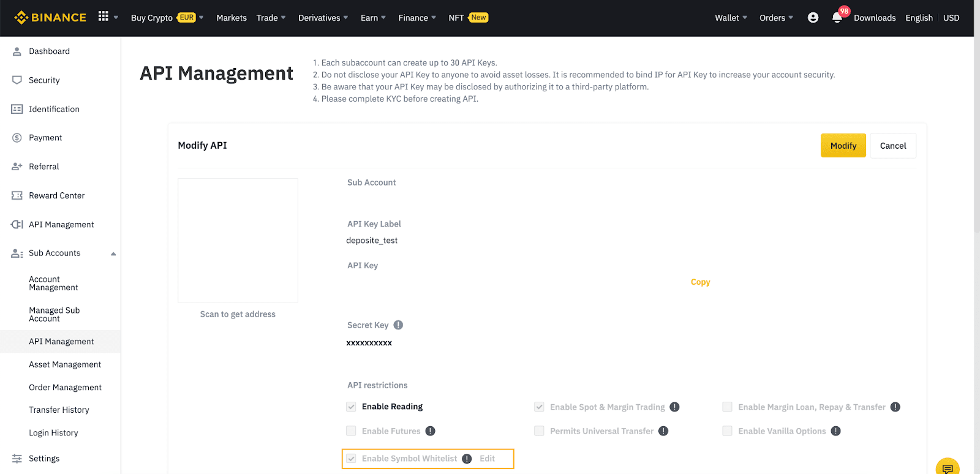980x474 pixels.
Task: Click info icon for Enable Futures
Action: point(431,431)
